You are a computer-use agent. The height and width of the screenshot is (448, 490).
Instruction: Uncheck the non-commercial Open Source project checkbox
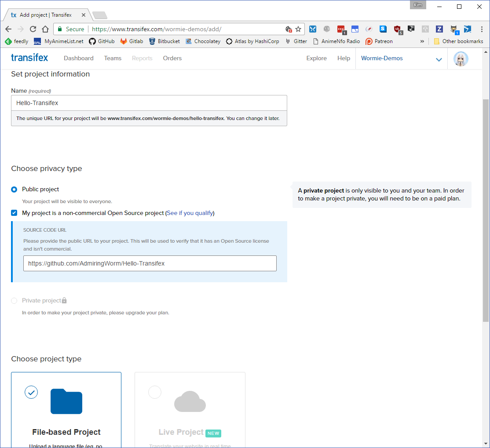tap(14, 213)
